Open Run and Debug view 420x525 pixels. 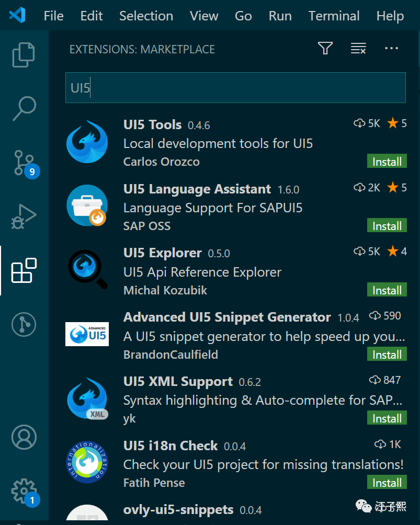(x=24, y=216)
